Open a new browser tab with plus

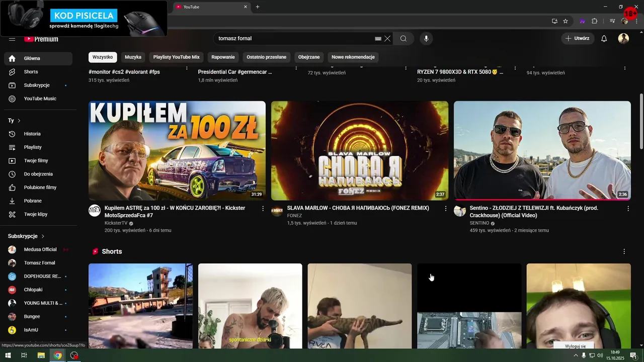pyautogui.click(x=258, y=7)
